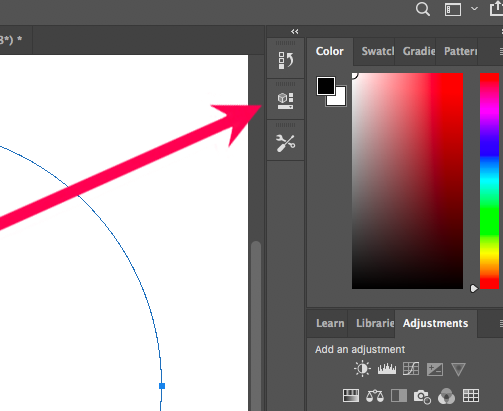Click the hue slider arrow handle
The width and height of the screenshot is (503, 411).
(x=474, y=288)
